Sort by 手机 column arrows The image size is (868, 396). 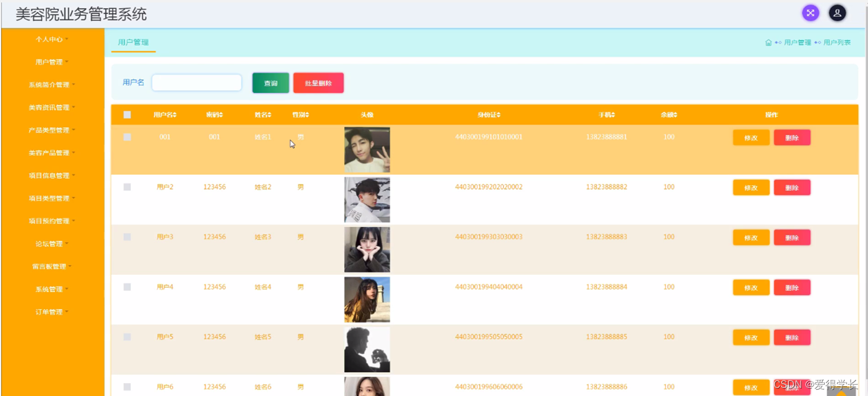point(613,115)
